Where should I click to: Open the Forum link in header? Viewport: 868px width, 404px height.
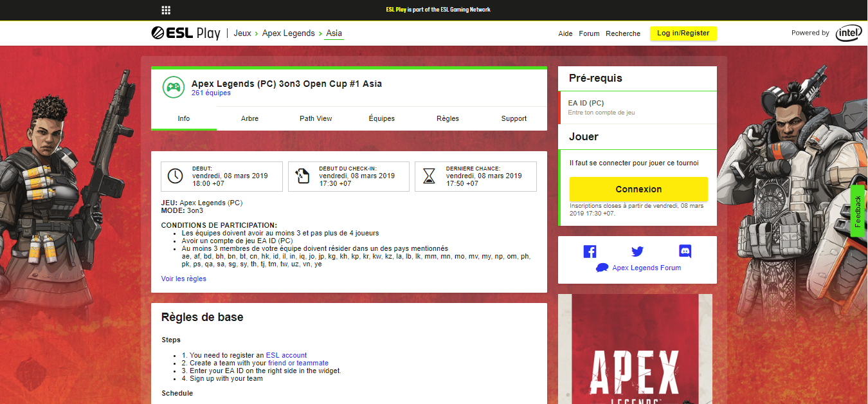coord(589,33)
